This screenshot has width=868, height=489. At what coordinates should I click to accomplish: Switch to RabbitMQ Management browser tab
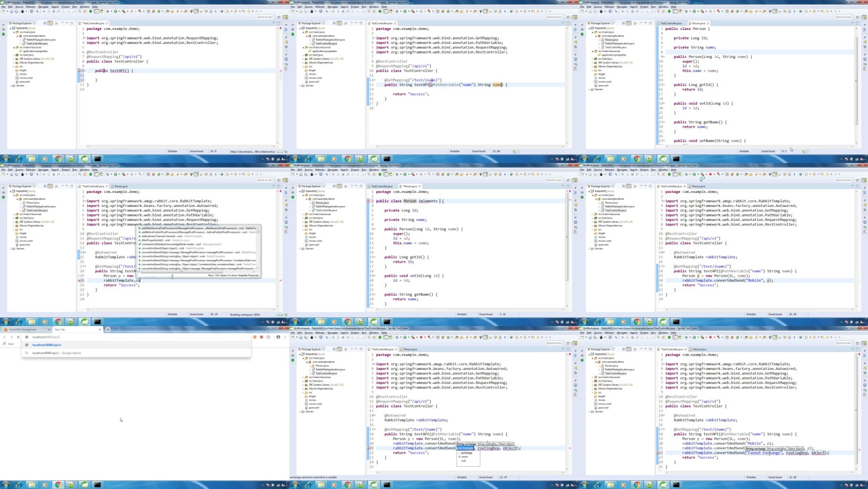point(23,329)
